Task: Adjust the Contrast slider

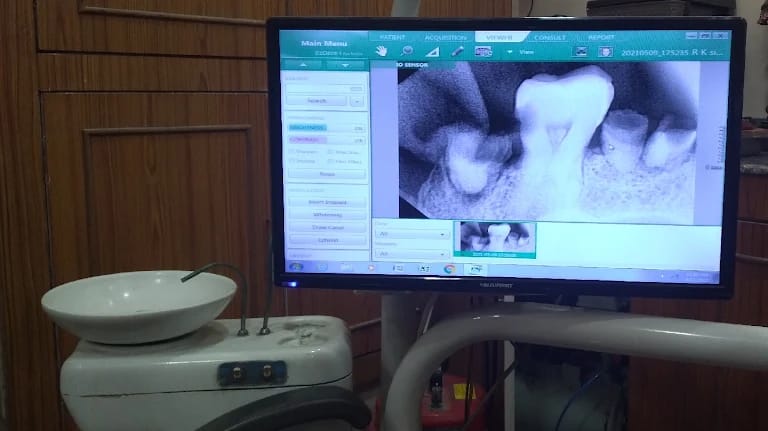Action: 326,140
